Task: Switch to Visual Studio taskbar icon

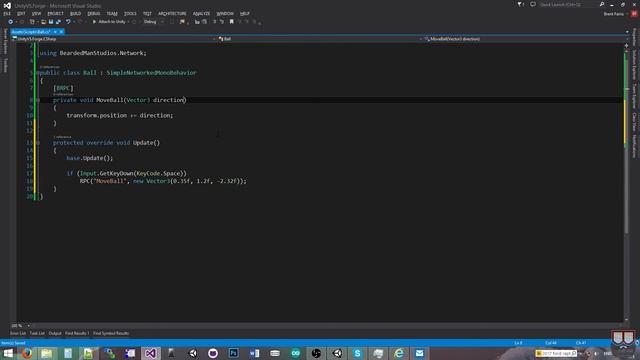Action: tap(151, 353)
